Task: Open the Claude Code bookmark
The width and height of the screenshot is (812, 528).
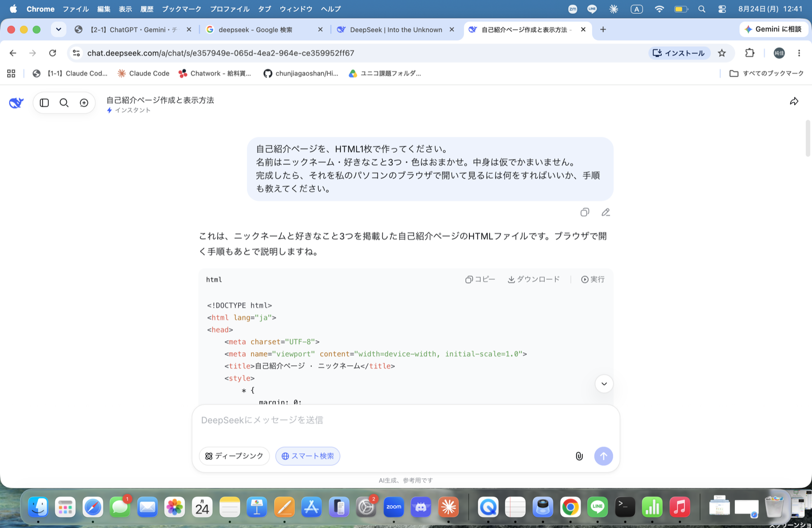Action: click(x=144, y=74)
